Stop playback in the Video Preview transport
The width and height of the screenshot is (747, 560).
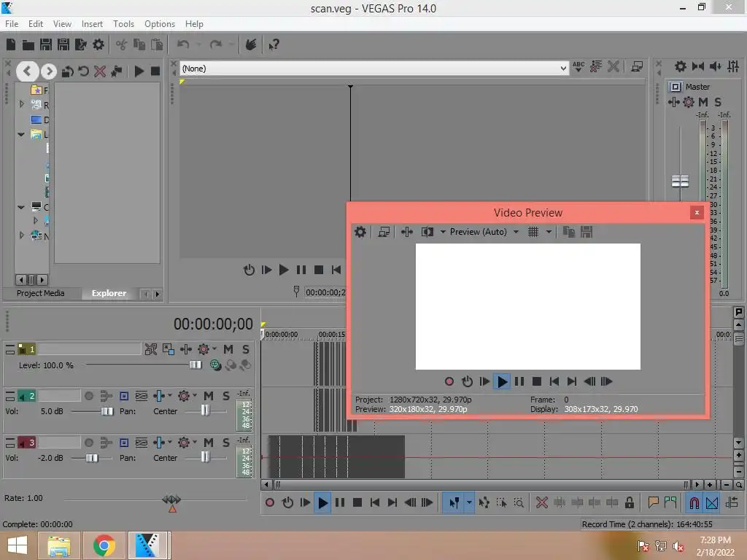point(536,381)
